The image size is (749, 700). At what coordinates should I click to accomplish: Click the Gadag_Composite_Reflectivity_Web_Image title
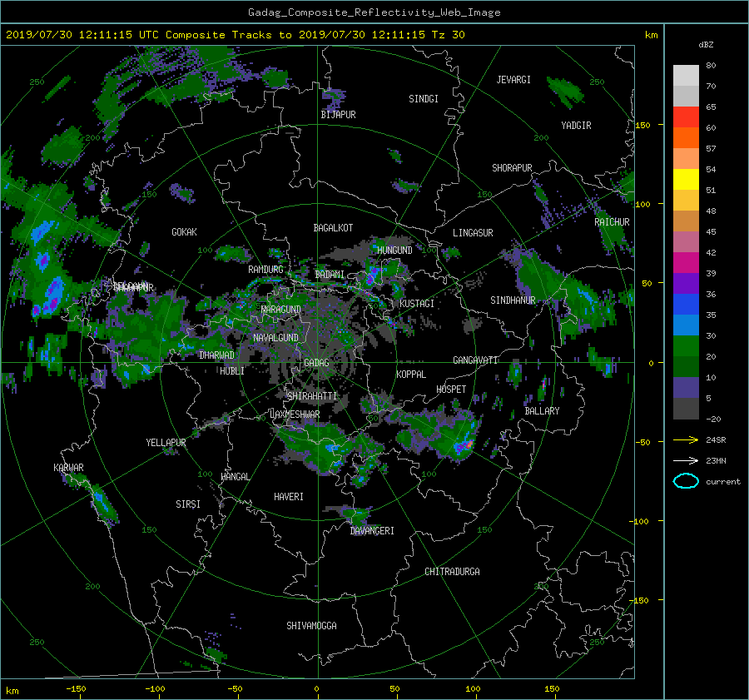point(374,12)
